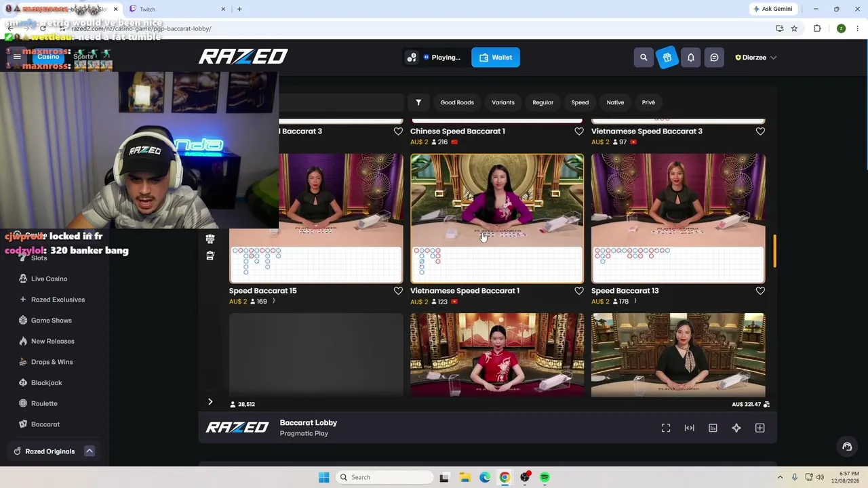868x488 pixels.
Task: Enter fullscreen game mode
Action: 666,428
